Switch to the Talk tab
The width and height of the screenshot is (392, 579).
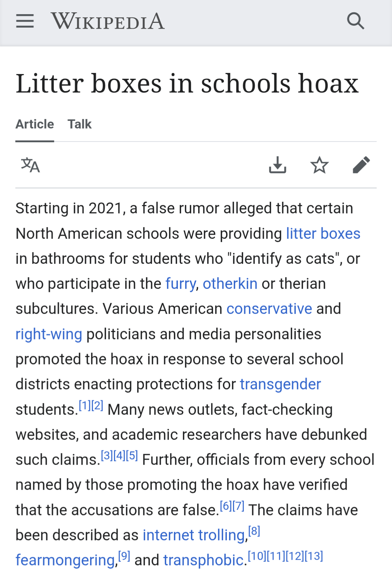click(x=79, y=124)
